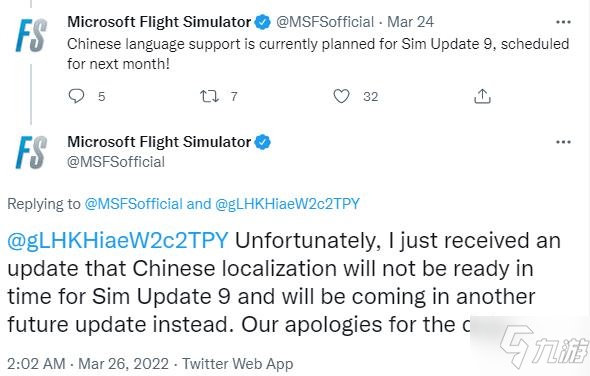Like the Chinese language support tweet

click(x=341, y=96)
